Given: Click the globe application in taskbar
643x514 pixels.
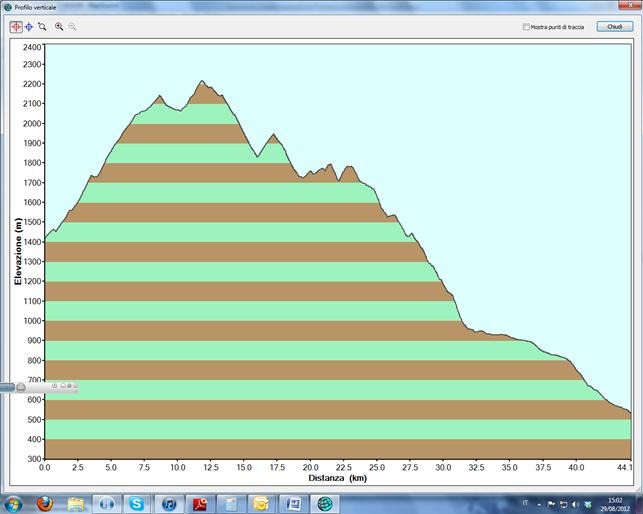Looking at the screenshot, I should click(324, 502).
